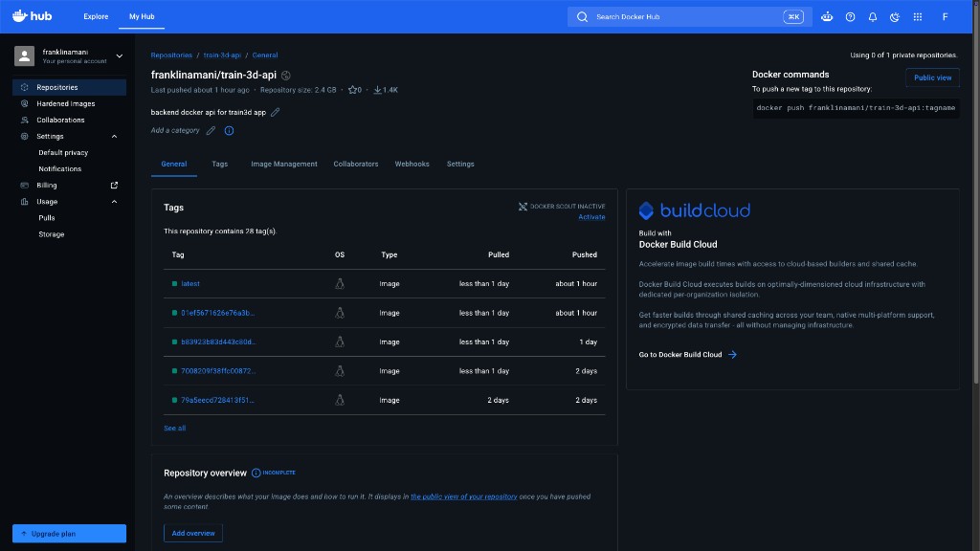Click the Activate Docker Scout link
The height and width of the screenshot is (551, 980).
tap(591, 217)
